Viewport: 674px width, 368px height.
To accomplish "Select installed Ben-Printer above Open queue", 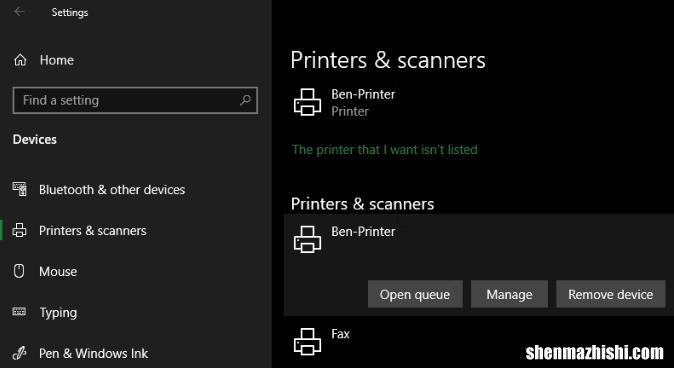I will (x=363, y=231).
